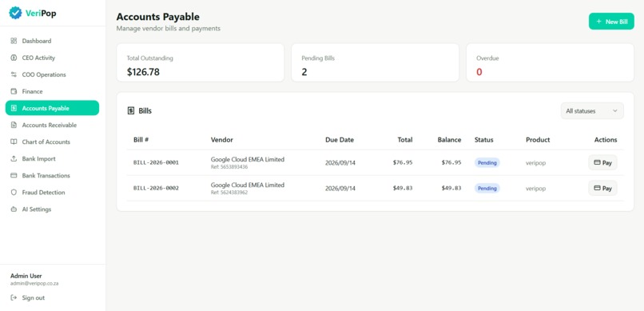Screen dimensions: 644x311
Task: Click admin@veripop.co.za email text
Action: [x=34, y=284]
